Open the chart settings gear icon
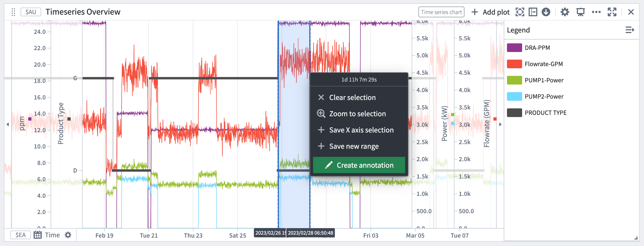This screenshot has width=644, height=246. click(x=565, y=12)
